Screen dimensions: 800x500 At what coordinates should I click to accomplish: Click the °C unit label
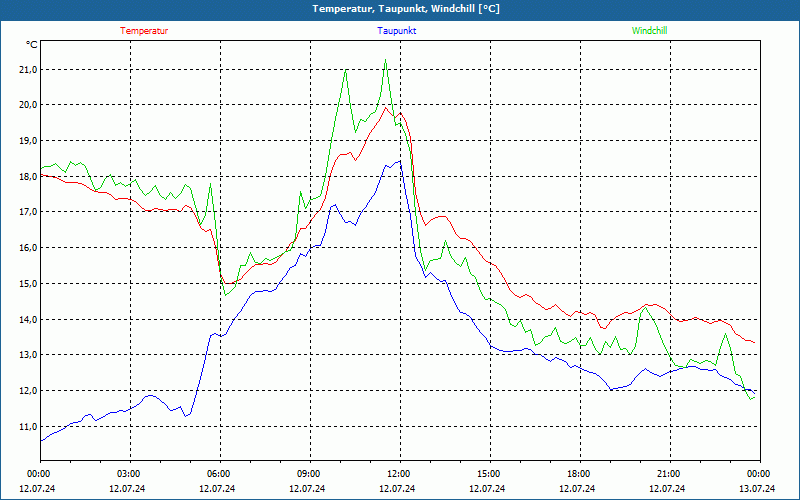pyautogui.click(x=31, y=45)
